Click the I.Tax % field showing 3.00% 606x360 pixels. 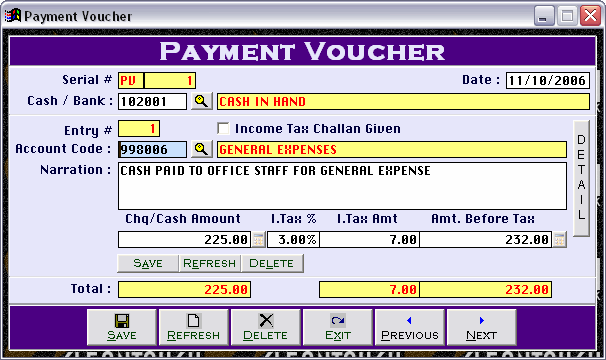pyautogui.click(x=293, y=240)
